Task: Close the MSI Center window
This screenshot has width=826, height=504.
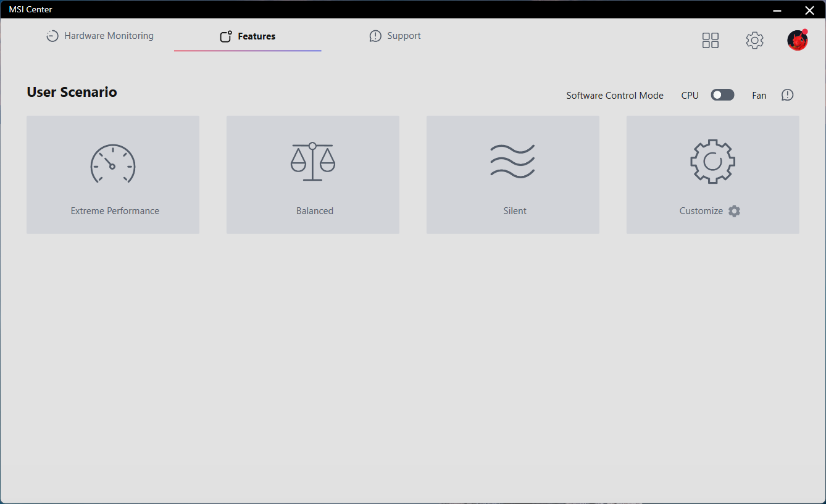Action: coord(809,10)
